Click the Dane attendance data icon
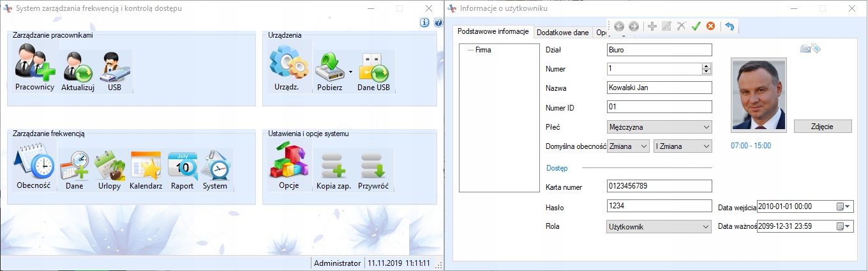The height and width of the screenshot is (271, 868). 75,171
